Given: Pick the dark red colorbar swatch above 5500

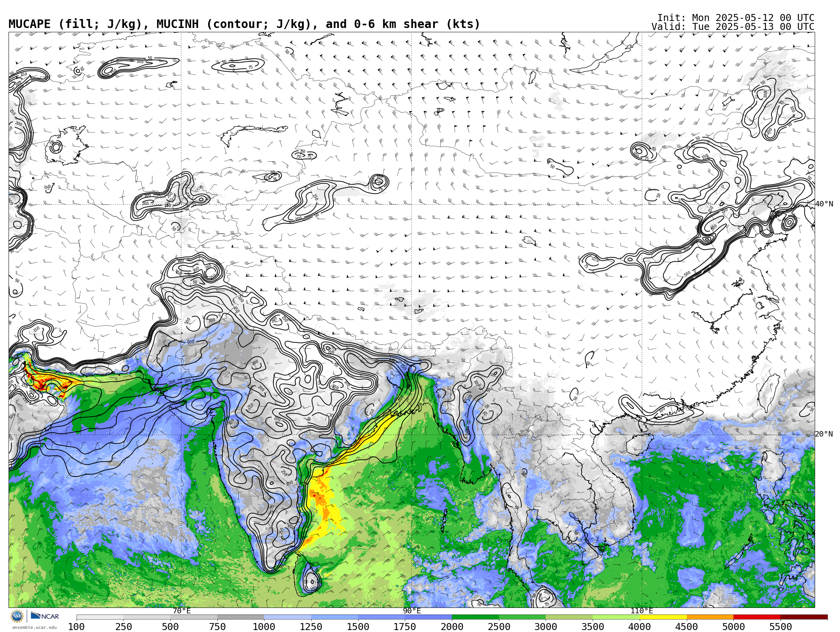Looking at the screenshot, I should (804, 617).
